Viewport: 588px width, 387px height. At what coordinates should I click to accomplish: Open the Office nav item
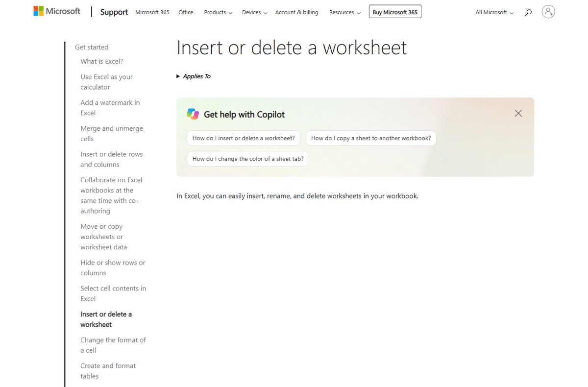pos(186,12)
